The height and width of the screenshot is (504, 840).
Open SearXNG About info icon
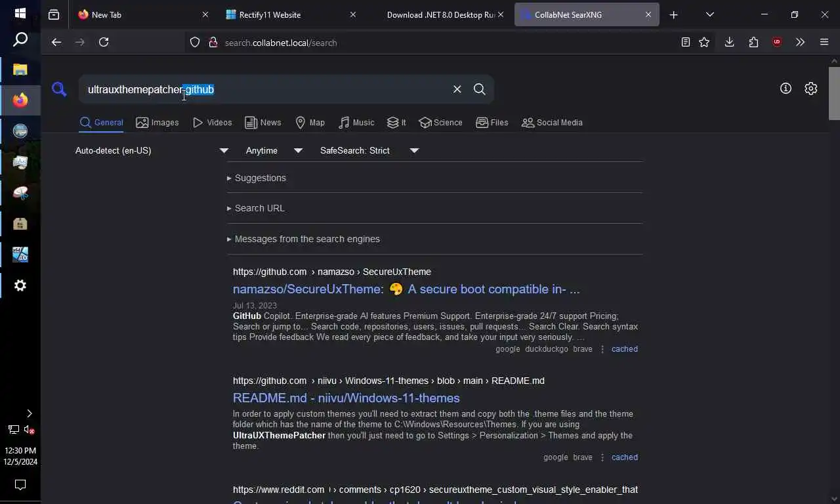(x=786, y=89)
